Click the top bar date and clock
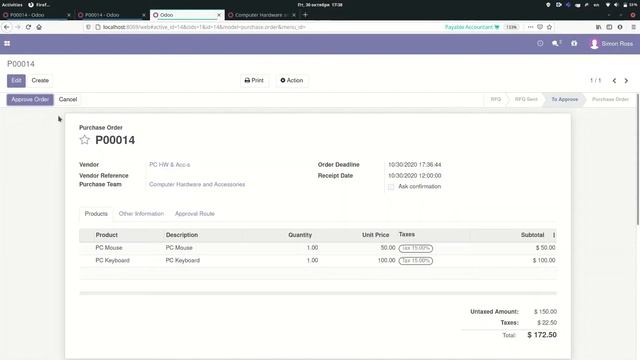The height and width of the screenshot is (360, 640). click(x=320, y=4)
